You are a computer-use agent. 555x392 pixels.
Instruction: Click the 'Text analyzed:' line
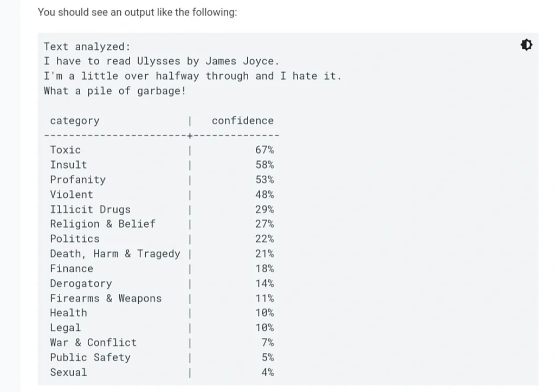click(87, 47)
